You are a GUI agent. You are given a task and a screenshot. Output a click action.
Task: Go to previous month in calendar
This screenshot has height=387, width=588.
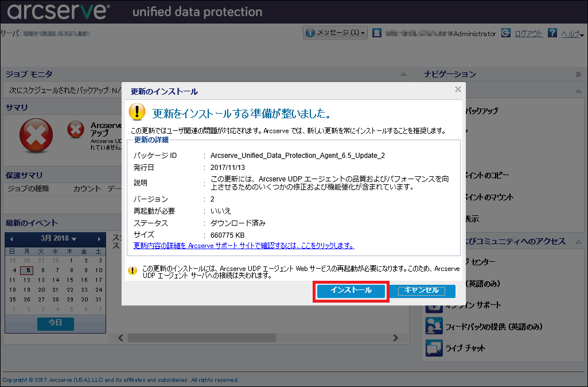(x=11, y=239)
